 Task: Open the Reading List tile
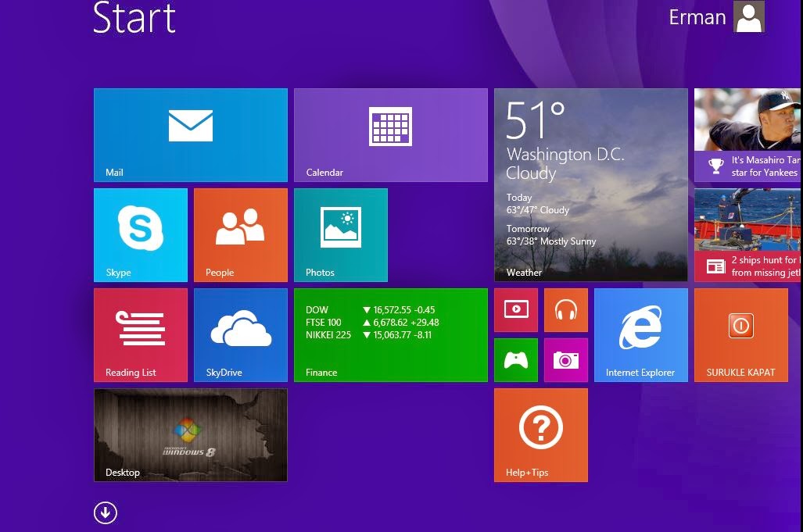(140, 335)
